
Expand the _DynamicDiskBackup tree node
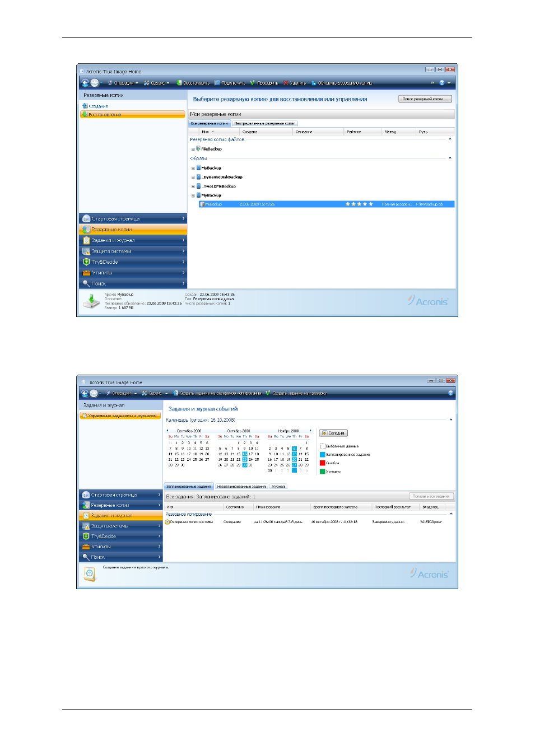click(x=193, y=178)
